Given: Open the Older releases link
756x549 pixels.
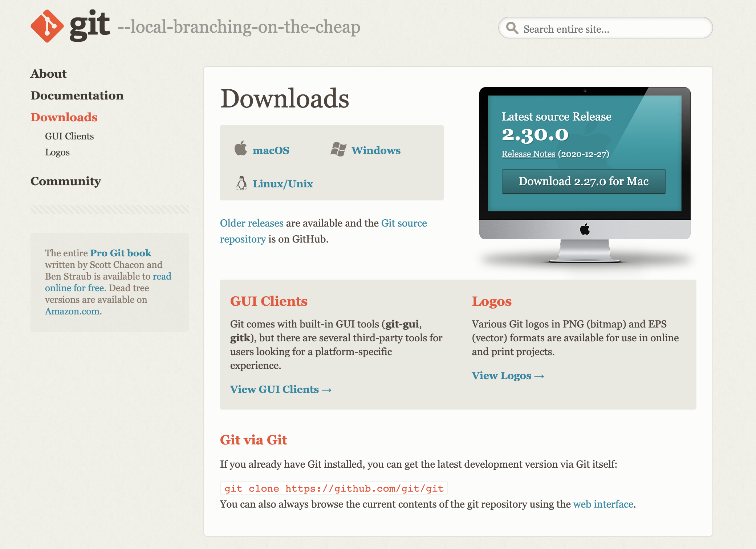Looking at the screenshot, I should [x=252, y=223].
